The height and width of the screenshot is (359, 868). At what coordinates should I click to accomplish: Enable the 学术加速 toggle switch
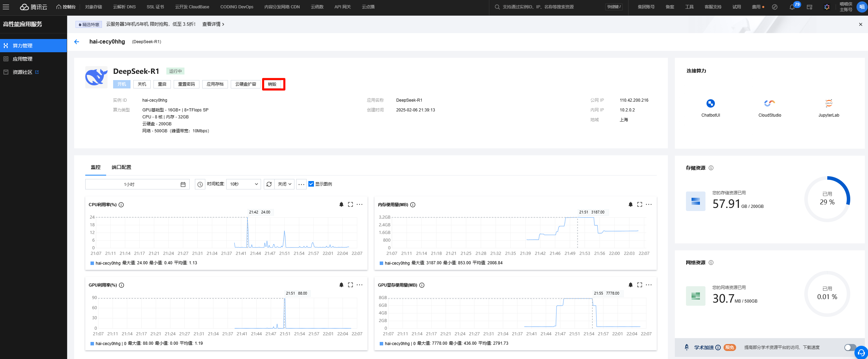click(850, 348)
